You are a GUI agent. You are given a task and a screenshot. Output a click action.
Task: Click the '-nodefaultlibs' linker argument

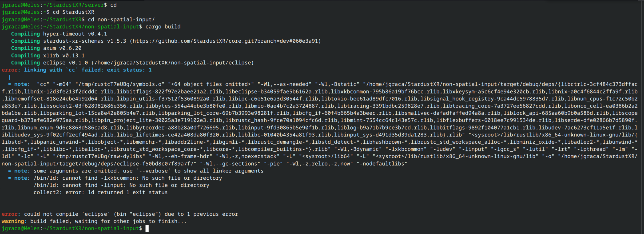pos(382,164)
